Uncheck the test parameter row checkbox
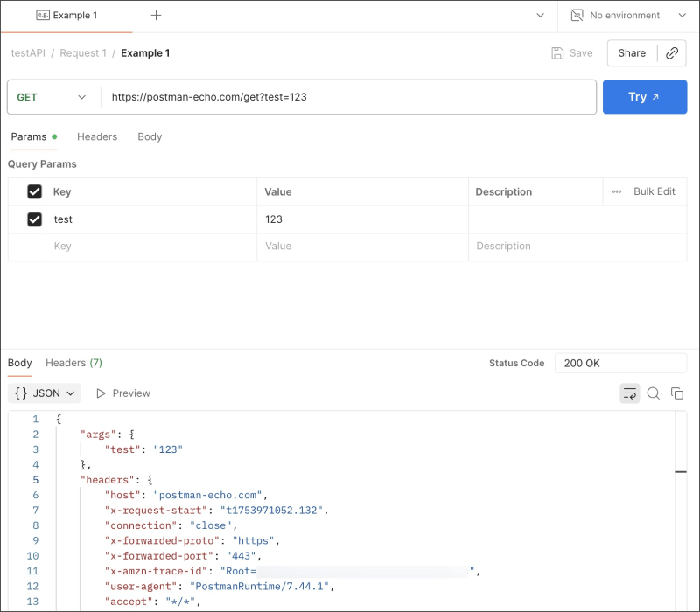700x612 pixels. [x=35, y=219]
